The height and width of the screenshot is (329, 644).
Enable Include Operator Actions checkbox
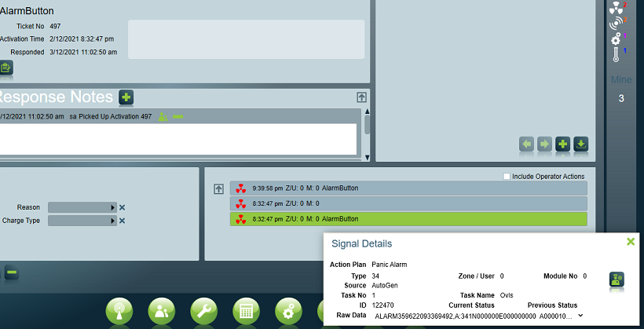click(507, 176)
